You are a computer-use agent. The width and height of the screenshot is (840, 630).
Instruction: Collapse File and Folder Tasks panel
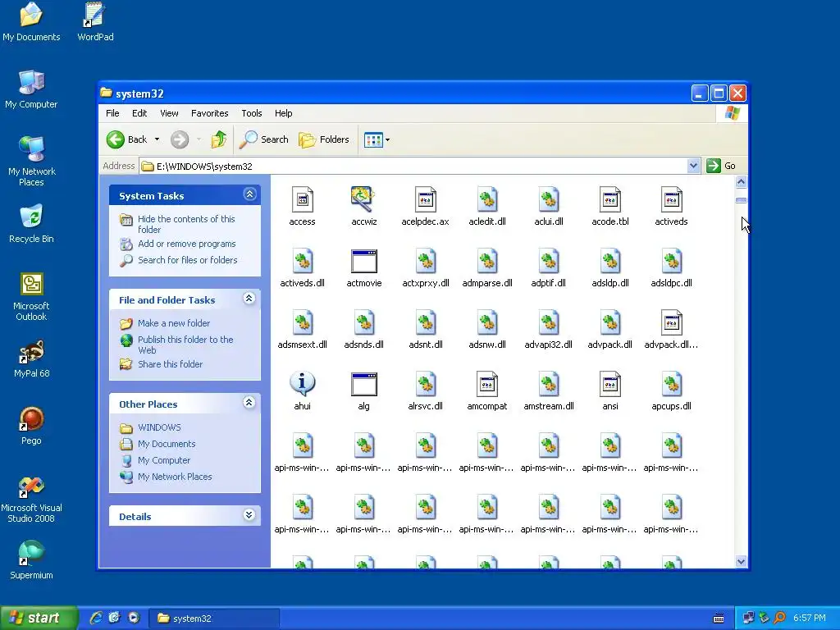(249, 299)
